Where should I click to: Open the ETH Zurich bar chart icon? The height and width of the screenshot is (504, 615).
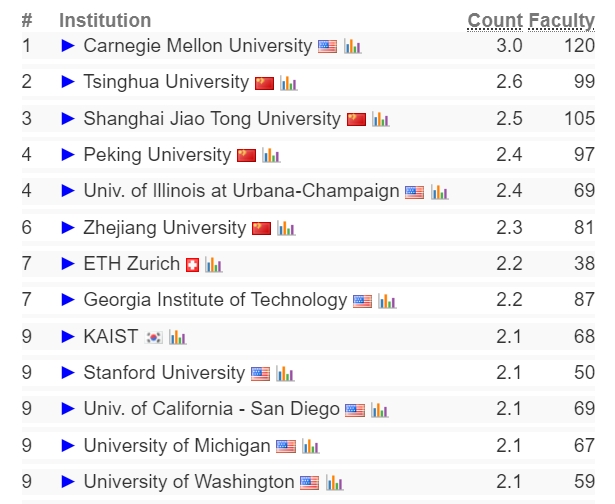point(214,265)
